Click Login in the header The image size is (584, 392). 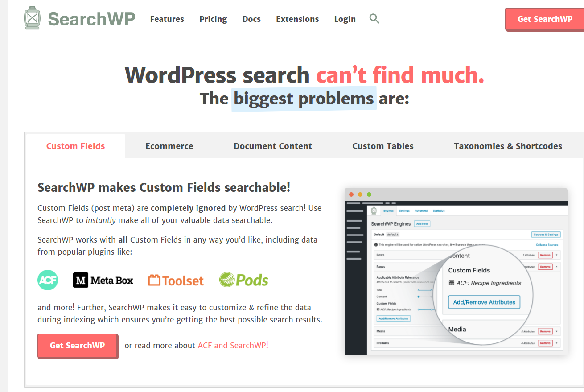pyautogui.click(x=345, y=19)
